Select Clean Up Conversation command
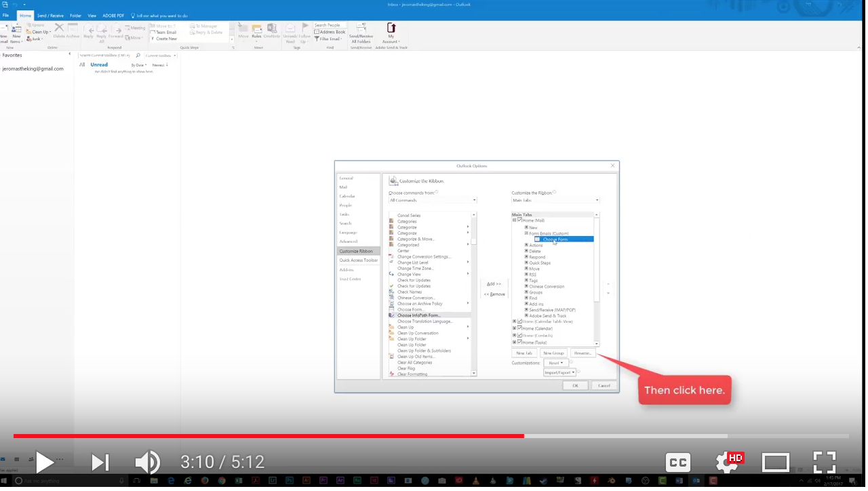 (418, 333)
